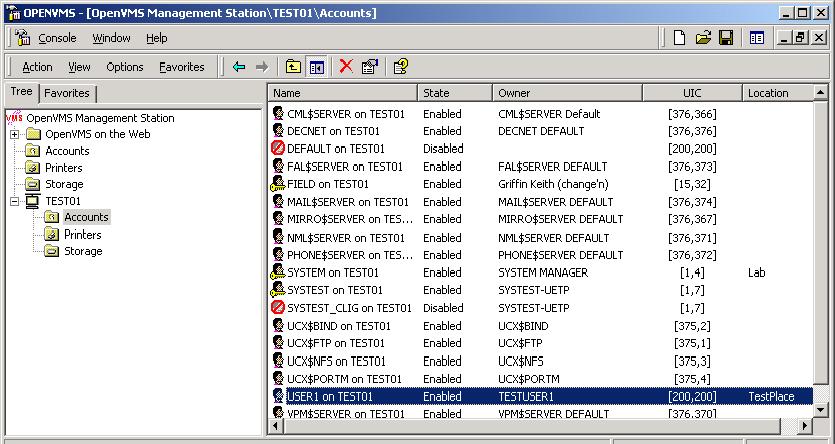This screenshot has width=835, height=444.
Task: Click the TEST01 computer icon in tree
Action: 33,201
